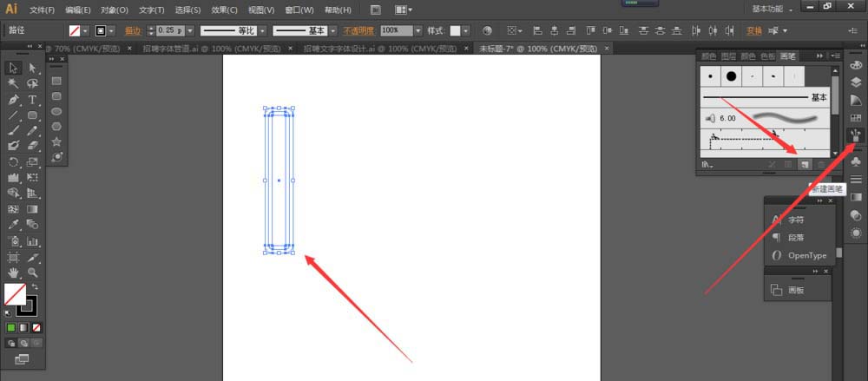Screen dimensions: 868x381
Task: Select the Pen tool
Action: (13, 100)
